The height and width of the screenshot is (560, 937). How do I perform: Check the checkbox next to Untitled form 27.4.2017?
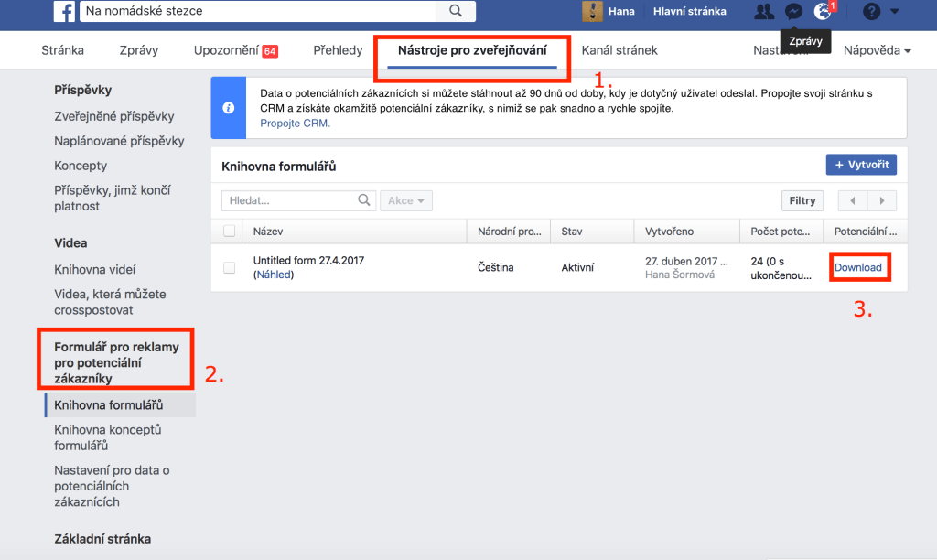coord(229,266)
